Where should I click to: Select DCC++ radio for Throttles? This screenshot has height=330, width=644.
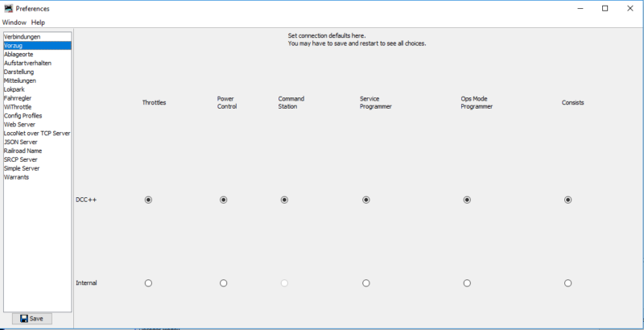tap(148, 200)
